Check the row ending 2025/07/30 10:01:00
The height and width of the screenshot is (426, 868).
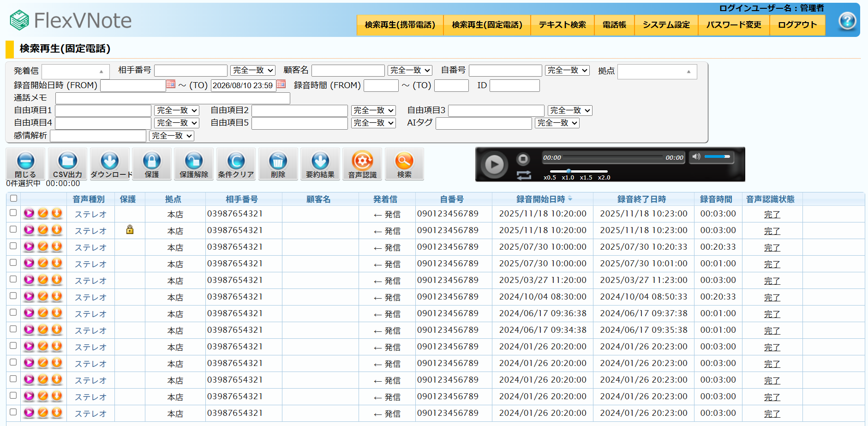(13, 263)
